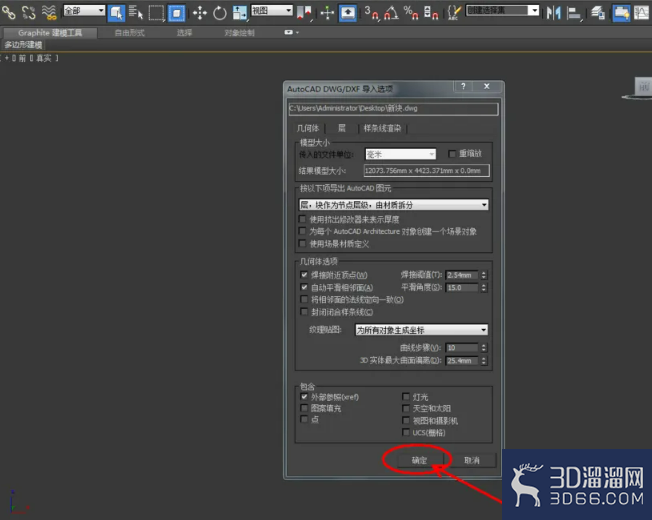Enable 使用场景材质定义 checkbox
The width and height of the screenshot is (652, 520).
coord(302,244)
